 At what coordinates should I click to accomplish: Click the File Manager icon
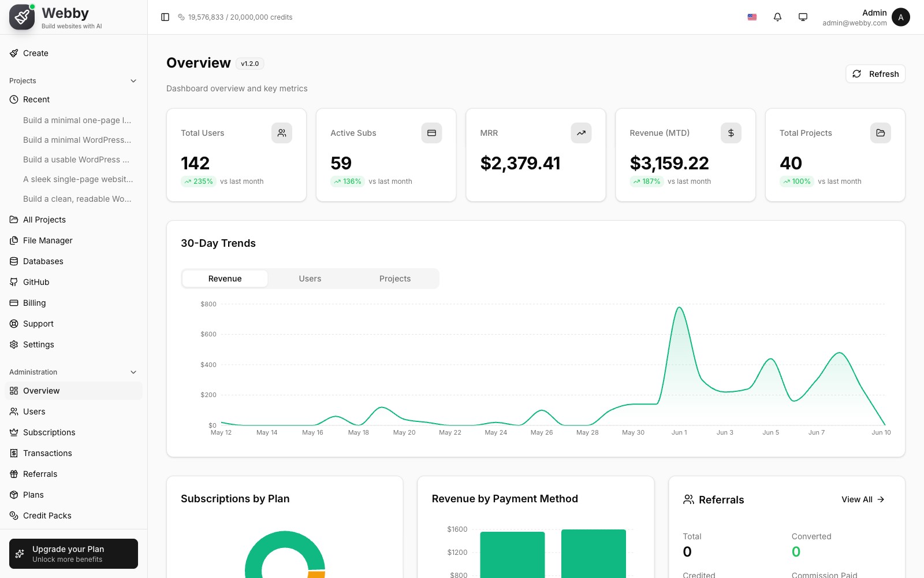[x=14, y=240]
